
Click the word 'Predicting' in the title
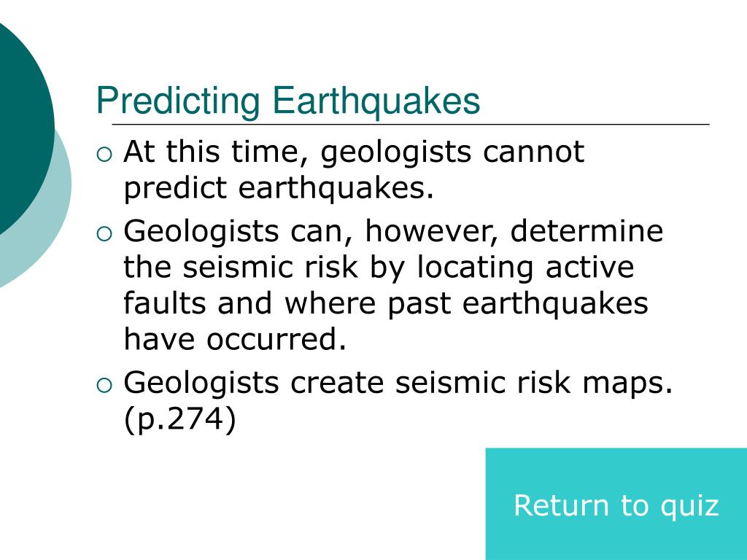click(178, 102)
